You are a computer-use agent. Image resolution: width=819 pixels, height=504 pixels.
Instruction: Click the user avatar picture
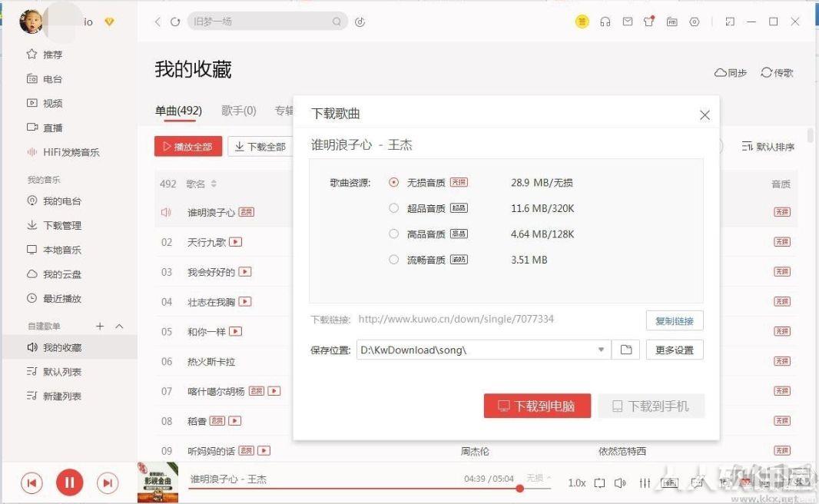pos(31,22)
